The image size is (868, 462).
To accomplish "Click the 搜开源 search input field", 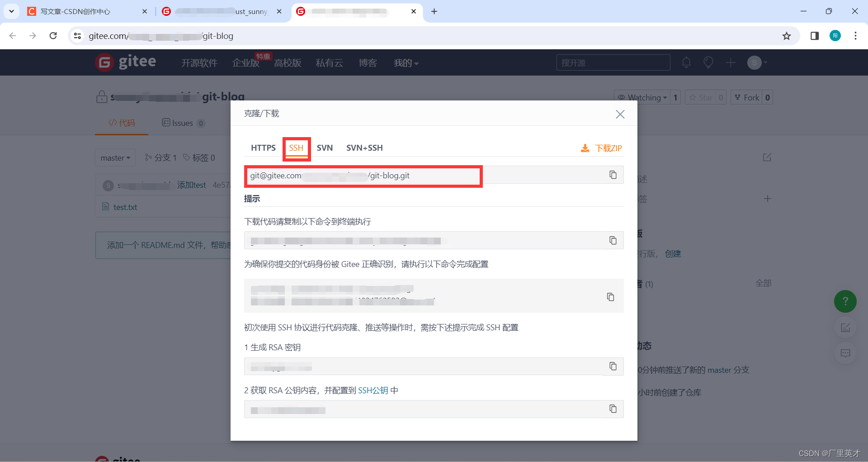I will 613,62.
